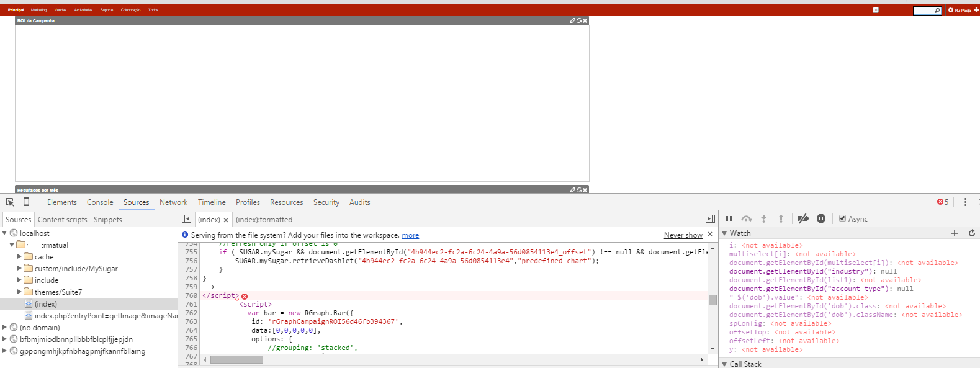The image size is (980, 368).
Task: Expand the bfbmjmiodbnpllbbbfblcplfjjepjdn node
Action: [5, 339]
